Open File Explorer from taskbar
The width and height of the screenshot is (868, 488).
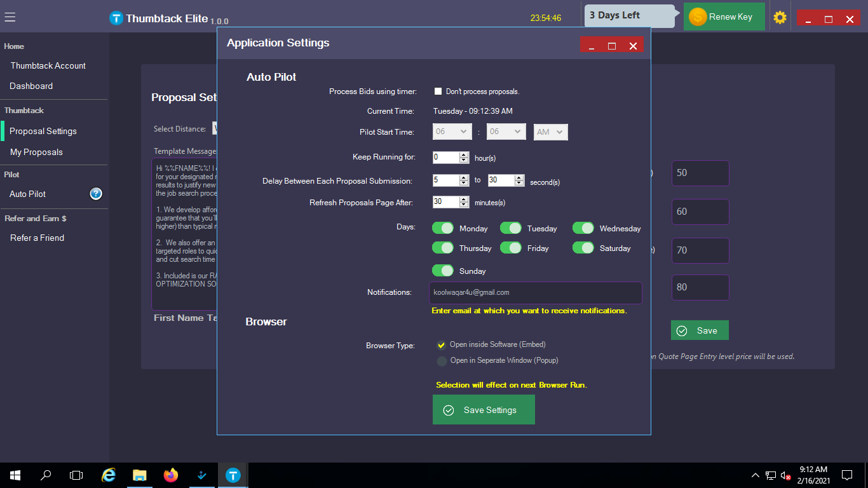tap(140, 475)
